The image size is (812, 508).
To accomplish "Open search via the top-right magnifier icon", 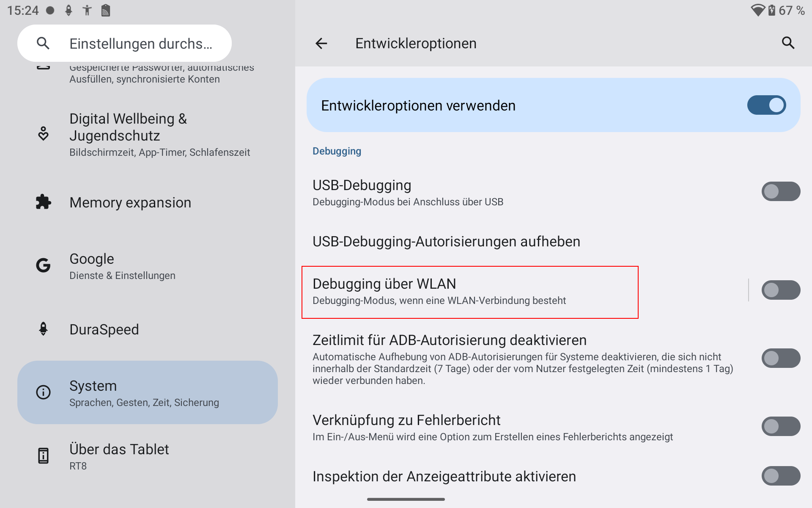I will 788,43.
